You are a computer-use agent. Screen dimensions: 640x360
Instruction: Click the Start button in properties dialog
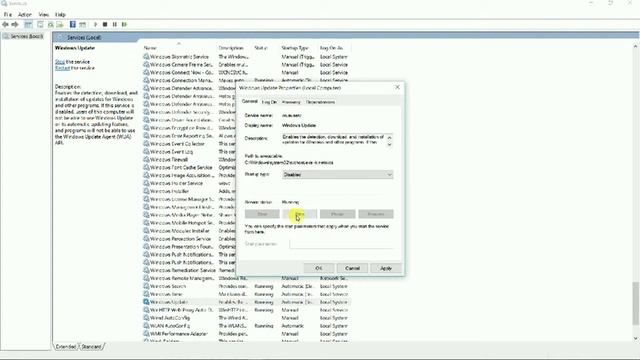click(x=262, y=214)
